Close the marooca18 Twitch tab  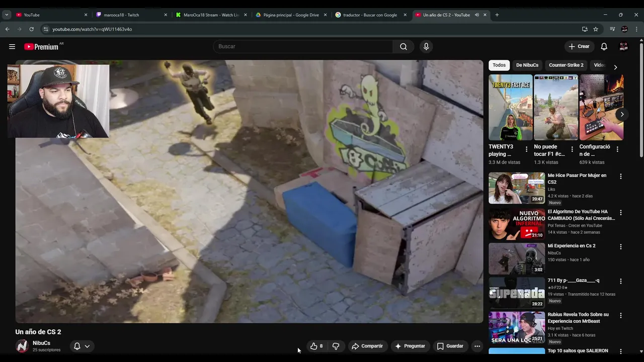166,15
